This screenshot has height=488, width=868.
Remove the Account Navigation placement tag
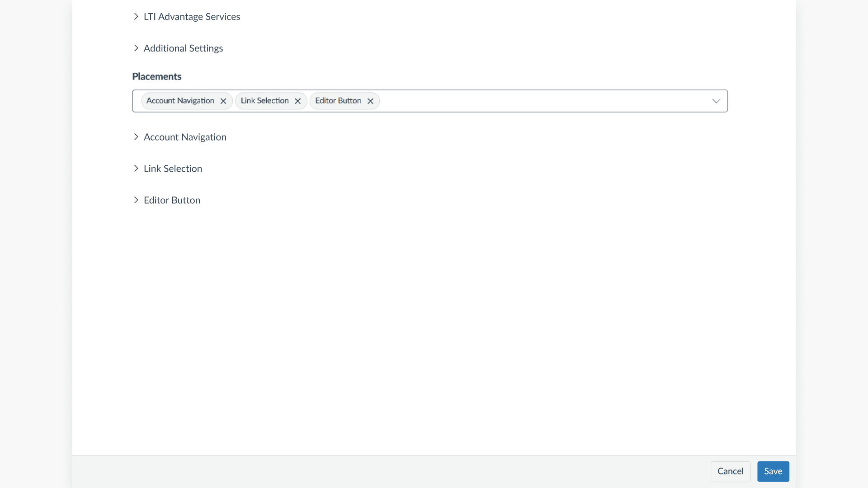[x=223, y=101]
